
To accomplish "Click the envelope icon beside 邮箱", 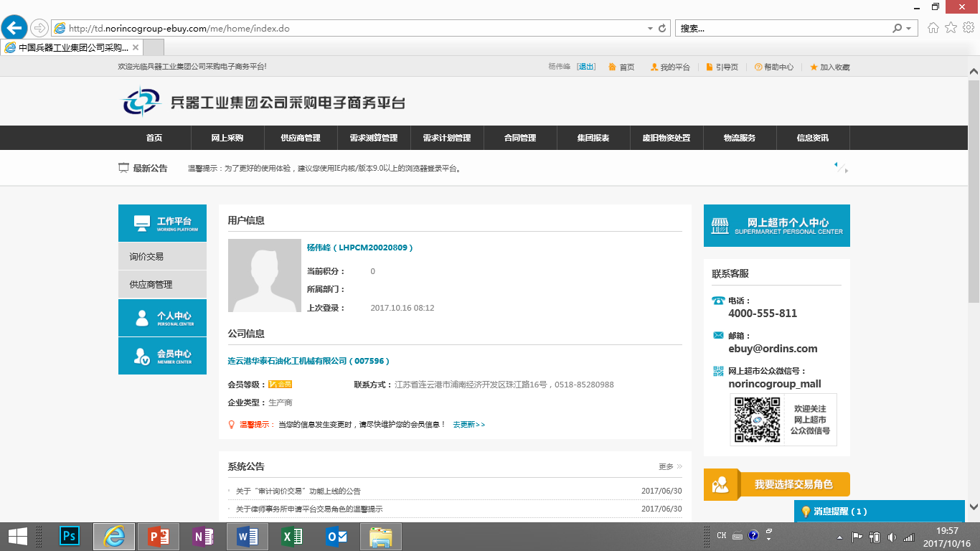I will click(x=718, y=335).
